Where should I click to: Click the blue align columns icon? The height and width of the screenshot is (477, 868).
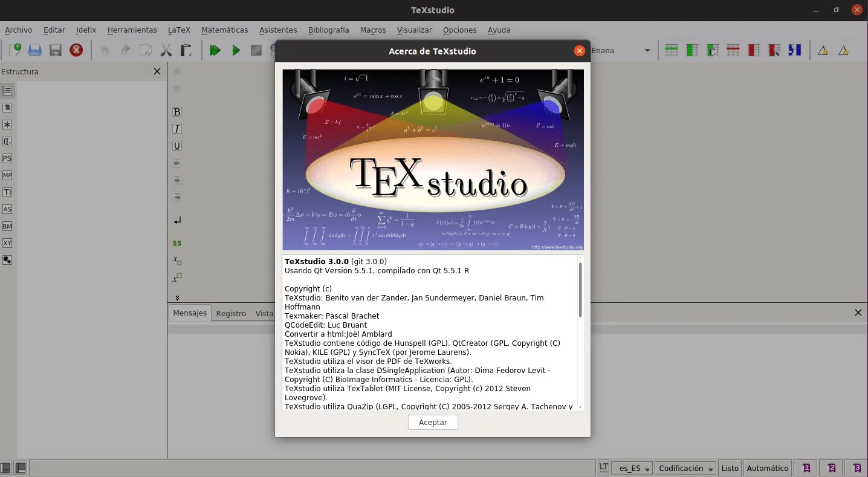point(795,50)
